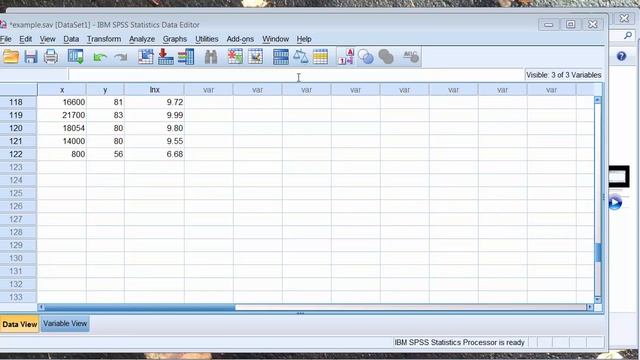Open the Add-ons menu
The width and height of the screenshot is (640, 360).
tap(240, 39)
